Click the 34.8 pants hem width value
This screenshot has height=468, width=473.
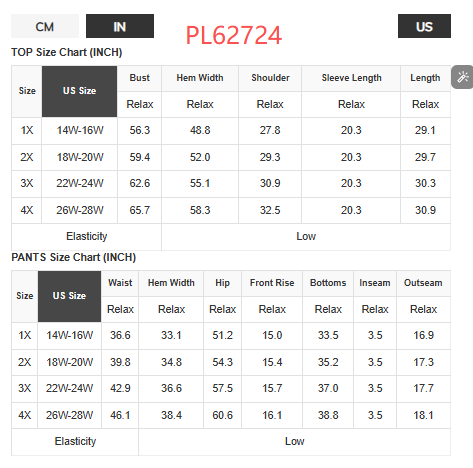click(171, 362)
